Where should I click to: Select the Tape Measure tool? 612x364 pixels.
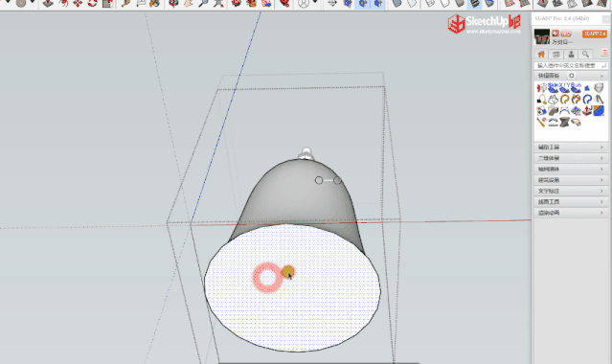click(125, 4)
